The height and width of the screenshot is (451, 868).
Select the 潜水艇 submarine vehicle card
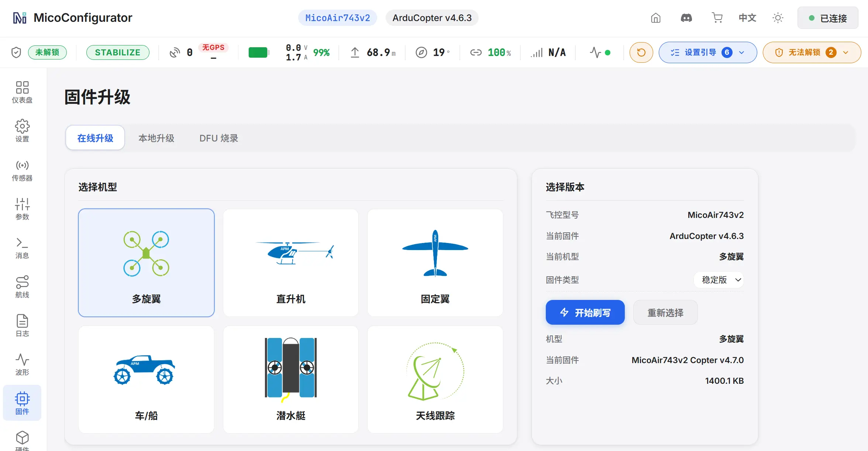coord(291,379)
